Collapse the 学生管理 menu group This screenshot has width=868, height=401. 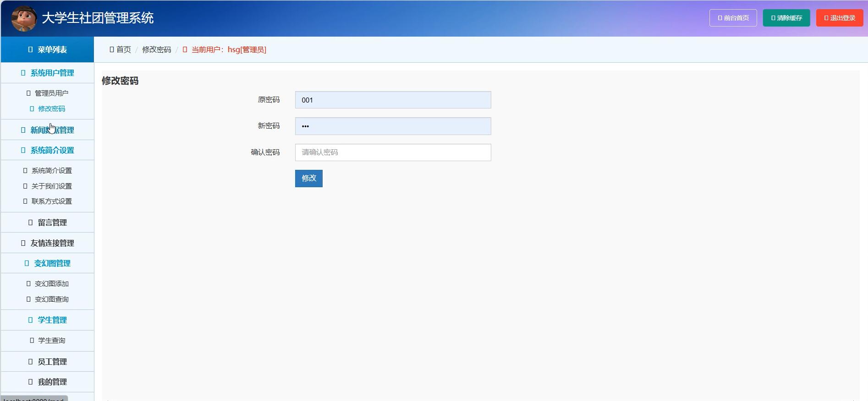click(47, 320)
